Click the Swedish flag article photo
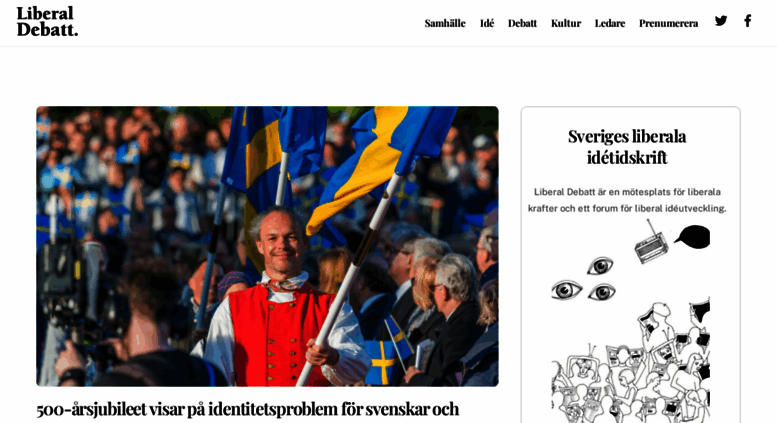Screen dimensions: 777x423 pos(267,246)
